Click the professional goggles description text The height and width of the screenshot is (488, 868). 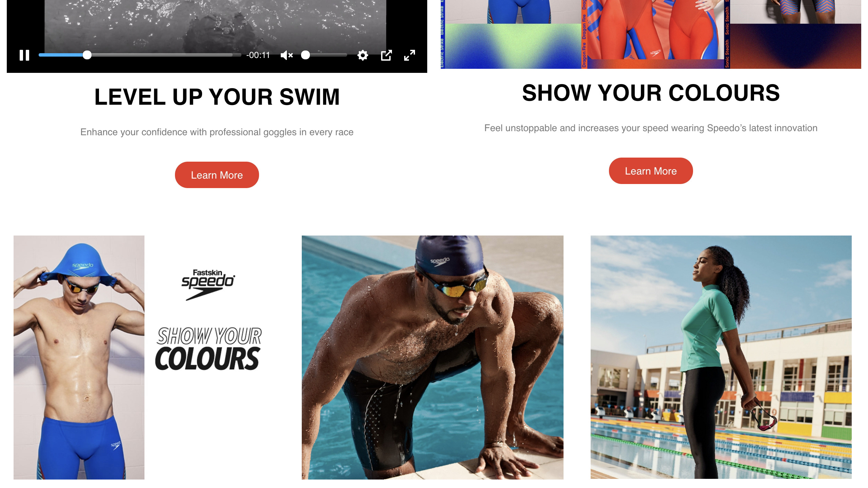click(217, 132)
